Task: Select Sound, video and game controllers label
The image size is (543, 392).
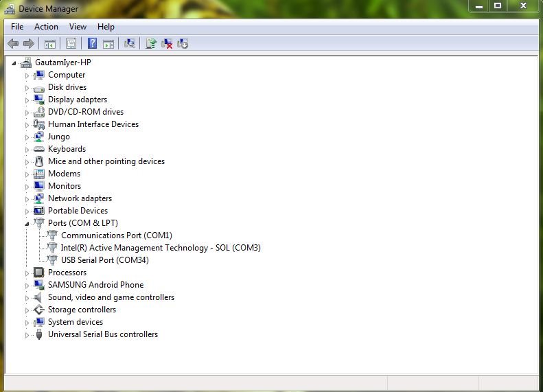Action: (x=111, y=297)
